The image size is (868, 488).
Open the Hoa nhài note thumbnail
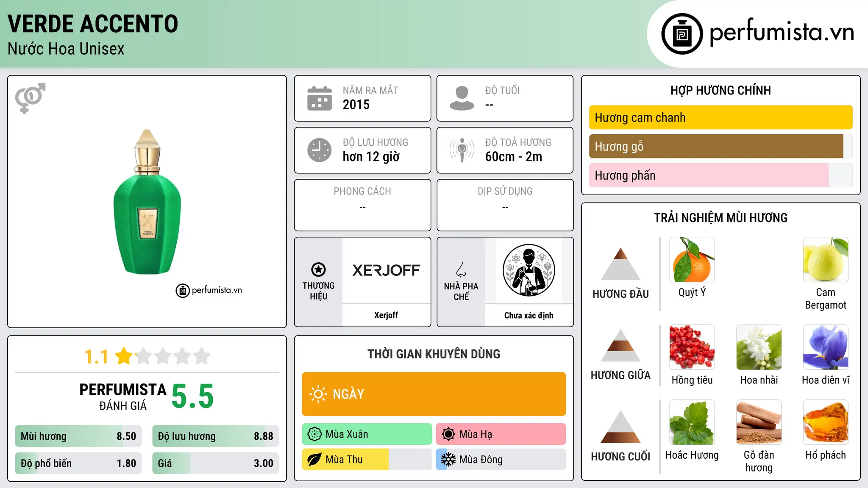[x=759, y=347]
